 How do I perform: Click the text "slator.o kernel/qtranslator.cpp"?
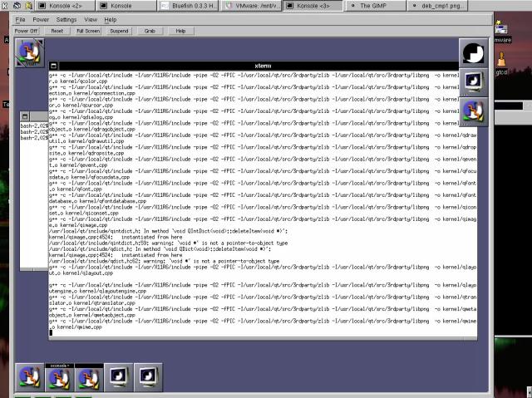pos(92,303)
